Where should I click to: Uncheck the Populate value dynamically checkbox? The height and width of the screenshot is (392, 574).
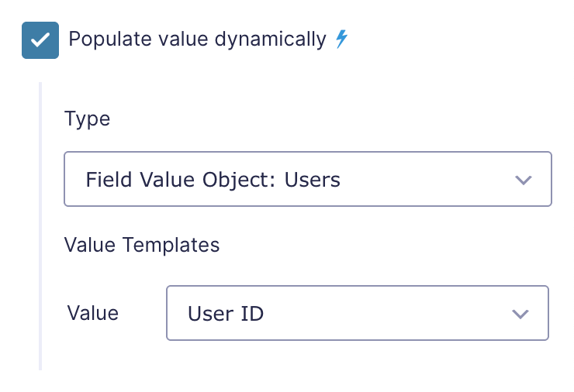[x=40, y=40]
